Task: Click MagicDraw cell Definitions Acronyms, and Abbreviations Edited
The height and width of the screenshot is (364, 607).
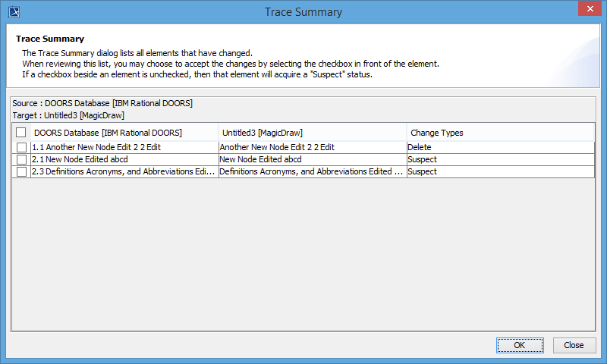Action: point(312,172)
